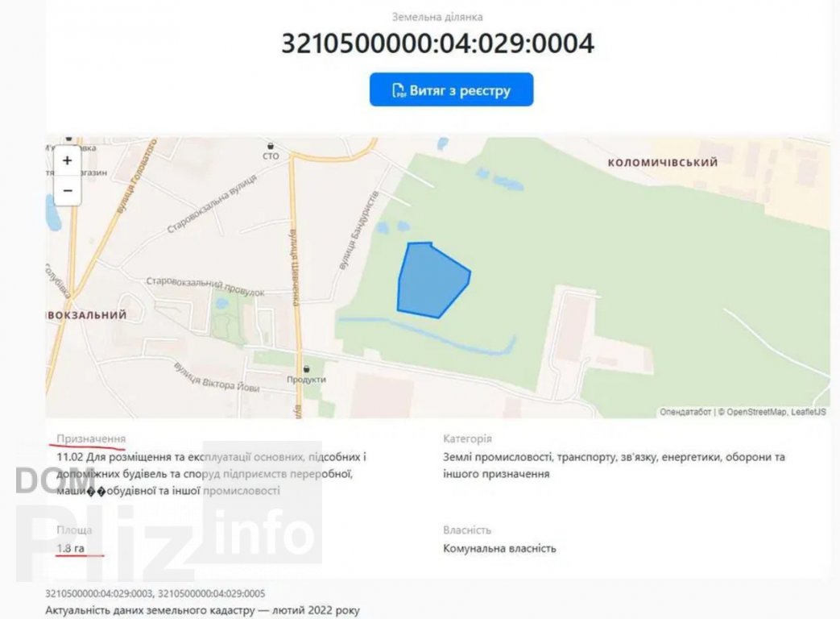Select the blue highlighted land parcel
The width and height of the screenshot is (840, 619).
[x=432, y=280]
